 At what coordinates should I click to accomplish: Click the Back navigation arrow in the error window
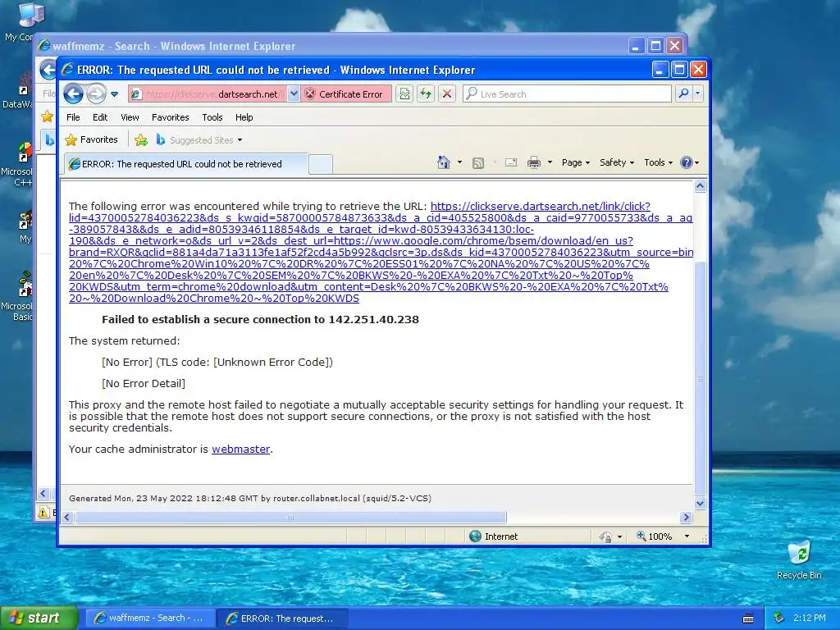click(x=73, y=94)
